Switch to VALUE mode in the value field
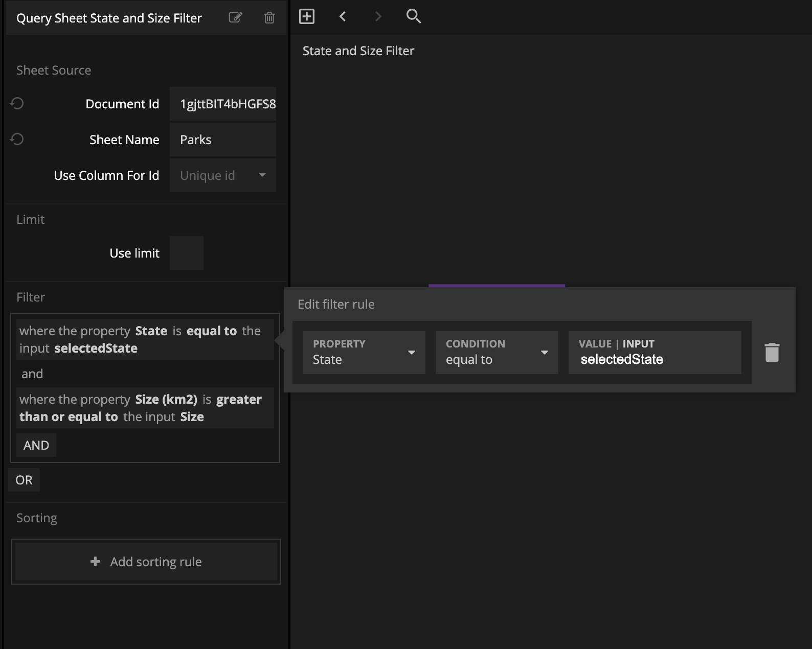This screenshot has height=649, width=812. pyautogui.click(x=595, y=344)
